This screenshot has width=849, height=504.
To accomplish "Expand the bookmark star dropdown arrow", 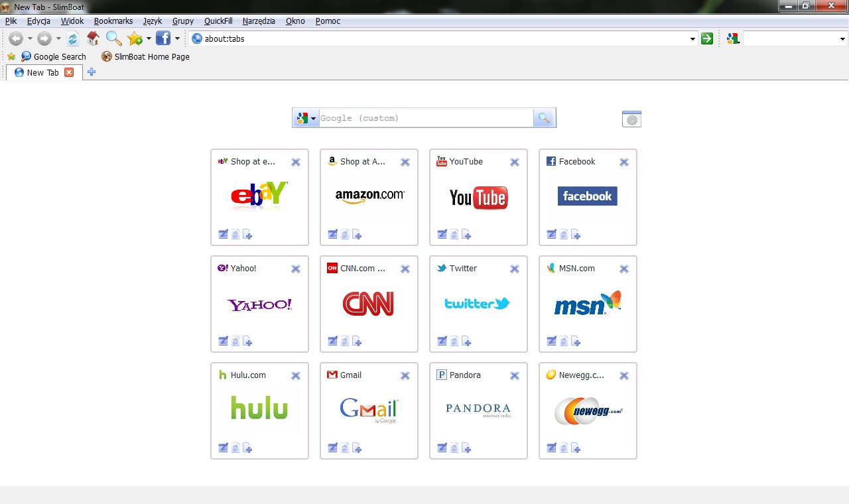I will click(x=149, y=38).
